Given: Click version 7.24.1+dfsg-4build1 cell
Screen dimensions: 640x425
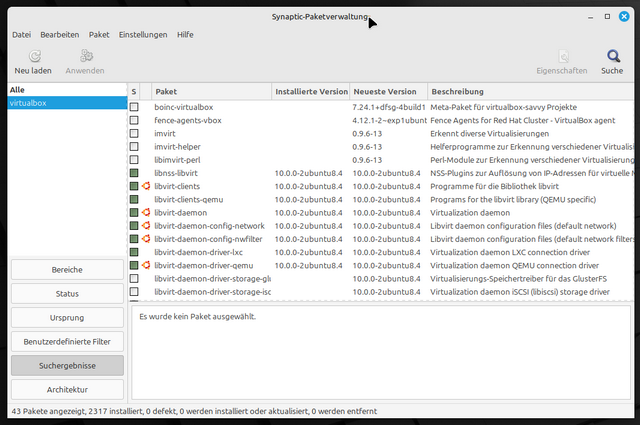Looking at the screenshot, I should click(x=389, y=107).
